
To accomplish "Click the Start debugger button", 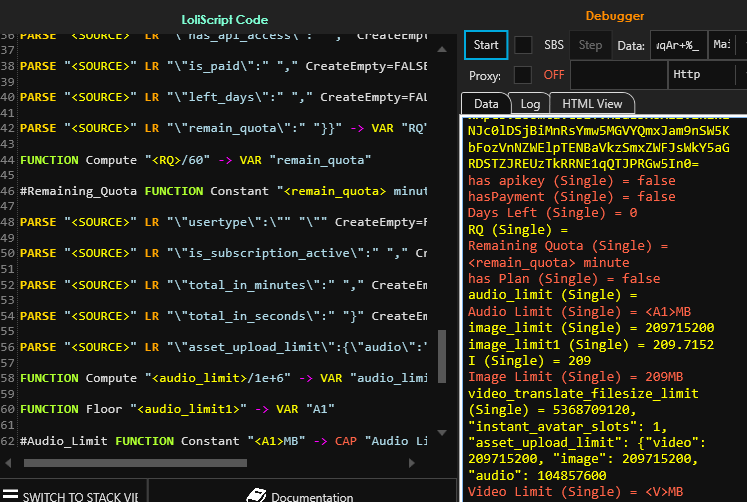I will click(486, 45).
